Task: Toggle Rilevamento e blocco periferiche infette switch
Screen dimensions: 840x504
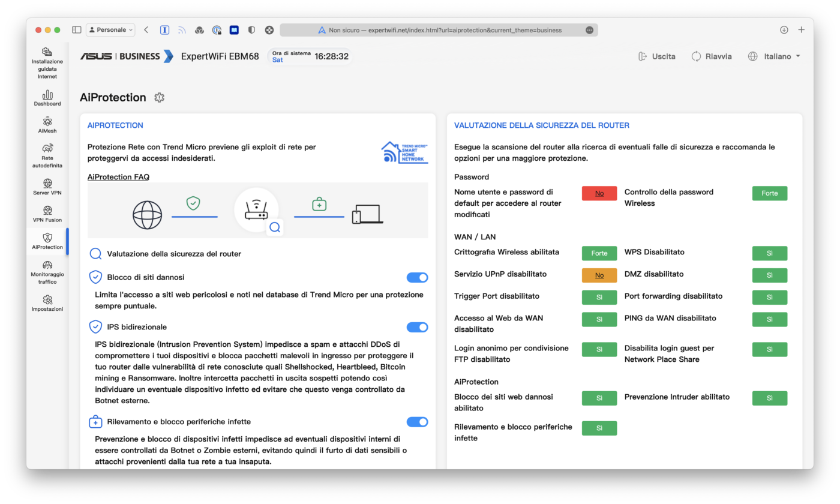Action: tap(418, 422)
